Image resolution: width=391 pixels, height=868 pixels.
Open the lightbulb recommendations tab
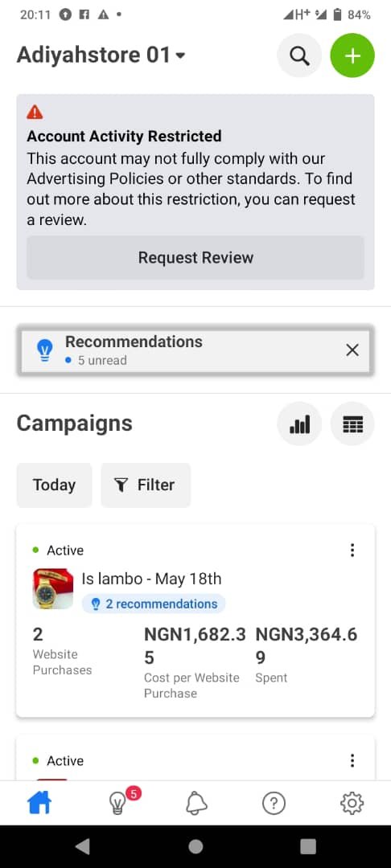tap(117, 803)
